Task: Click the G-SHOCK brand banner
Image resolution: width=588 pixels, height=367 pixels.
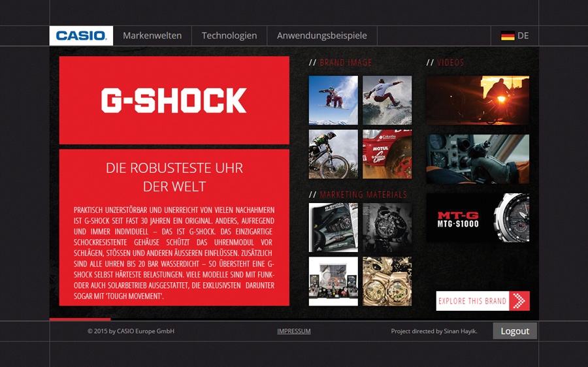Action: 174,100
